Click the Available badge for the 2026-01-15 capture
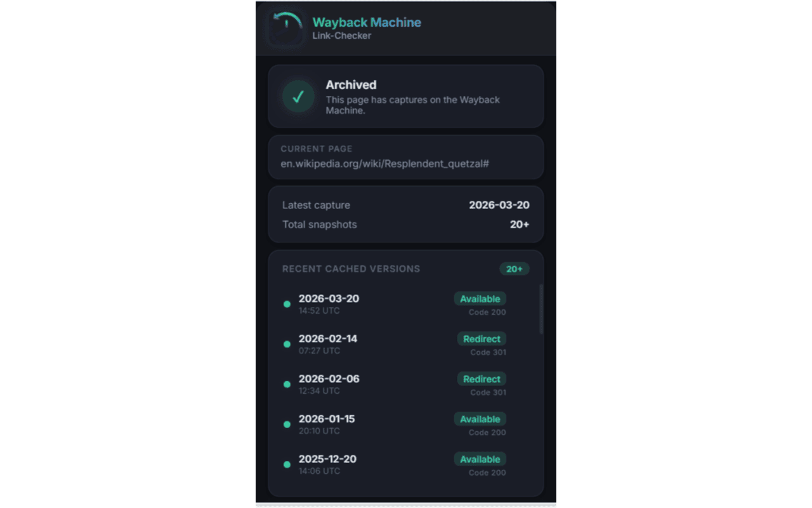This screenshot has height=508, width=812. point(480,419)
